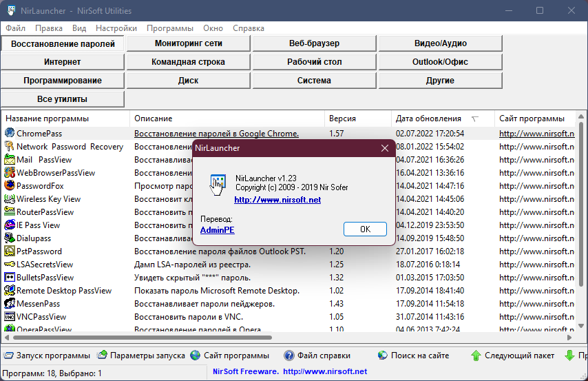Open the AdminPE translator link
Image resolution: width=588 pixels, height=381 pixels.
[217, 230]
